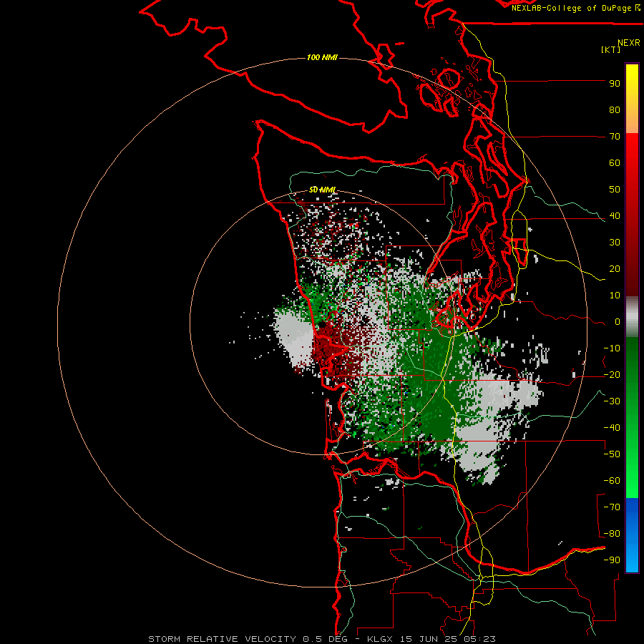The width and height of the screenshot is (644, 644).
Task: Click the -70 kt value on color scale
Action: 612,507
